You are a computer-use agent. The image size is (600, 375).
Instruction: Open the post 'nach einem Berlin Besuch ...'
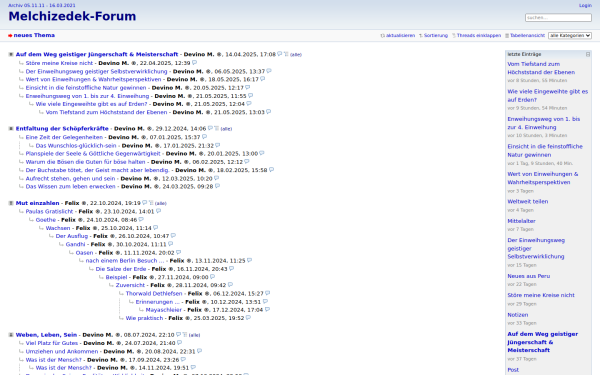pyautogui.click(x=125, y=261)
